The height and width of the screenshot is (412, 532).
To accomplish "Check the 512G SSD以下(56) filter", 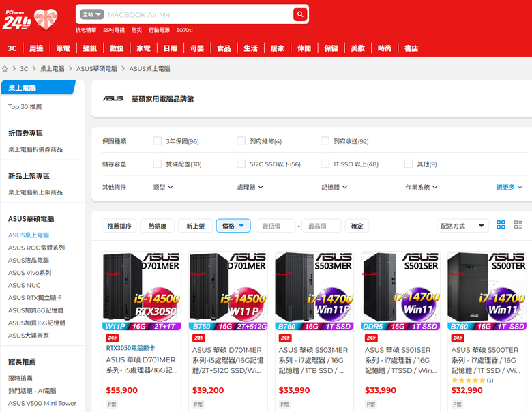I will coord(241,164).
